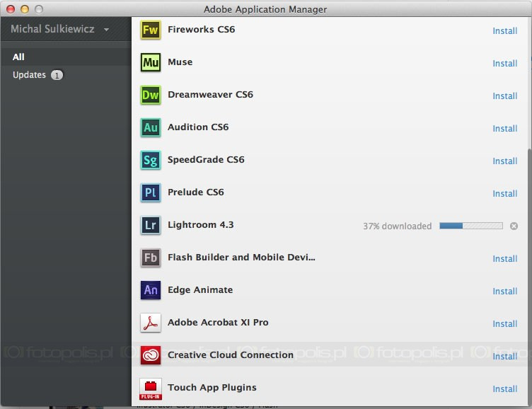Click the Prelude CS6 name text
This screenshot has width=532, height=409.
196,192
